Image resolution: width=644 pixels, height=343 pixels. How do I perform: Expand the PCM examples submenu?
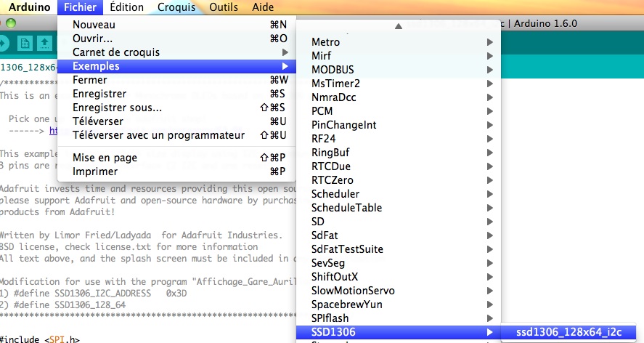(399, 111)
